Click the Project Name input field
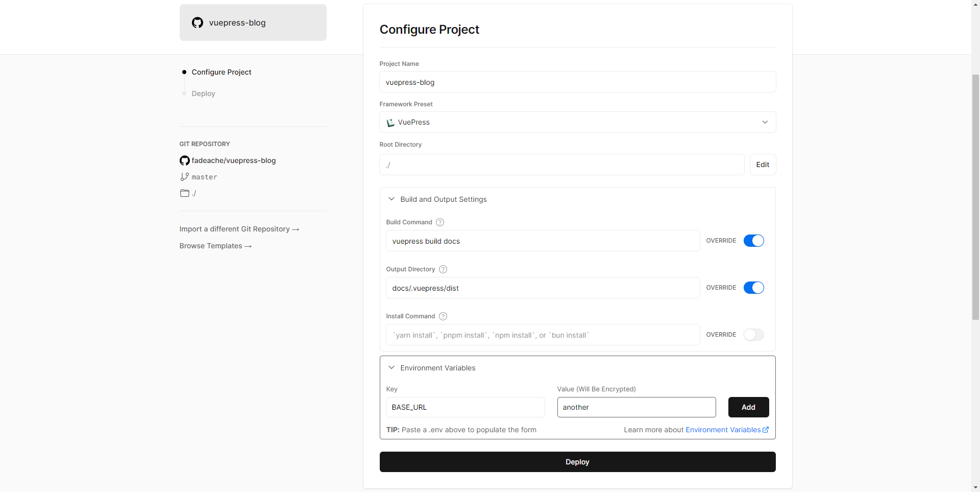 click(x=578, y=82)
